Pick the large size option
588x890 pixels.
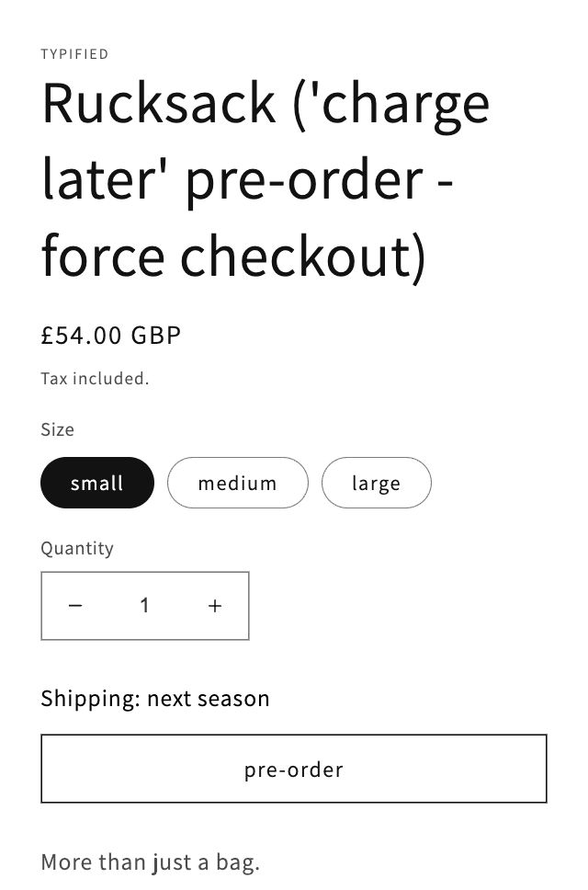point(376,483)
